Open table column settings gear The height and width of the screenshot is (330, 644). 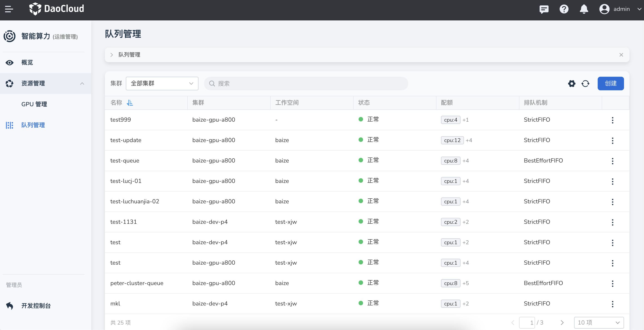tap(572, 84)
